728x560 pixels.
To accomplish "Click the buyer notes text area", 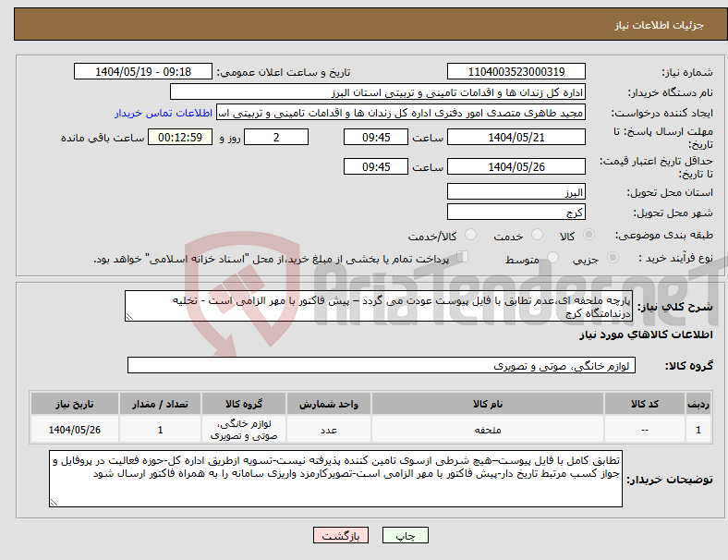I will pos(335,479).
